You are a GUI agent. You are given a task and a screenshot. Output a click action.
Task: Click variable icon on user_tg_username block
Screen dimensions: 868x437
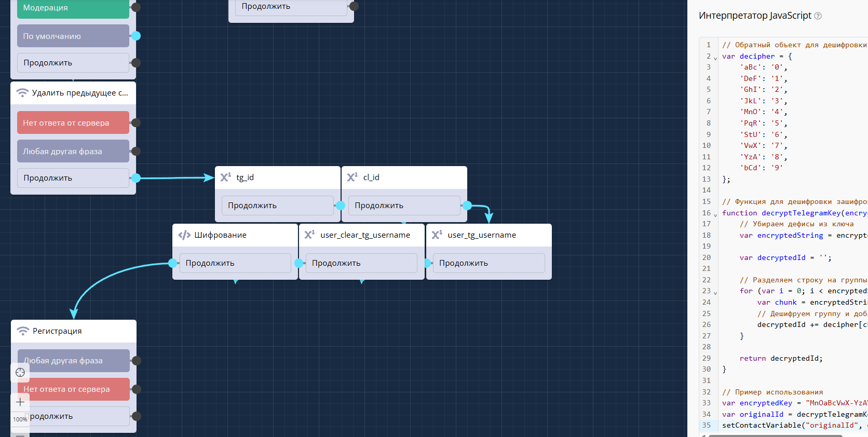[437, 235]
